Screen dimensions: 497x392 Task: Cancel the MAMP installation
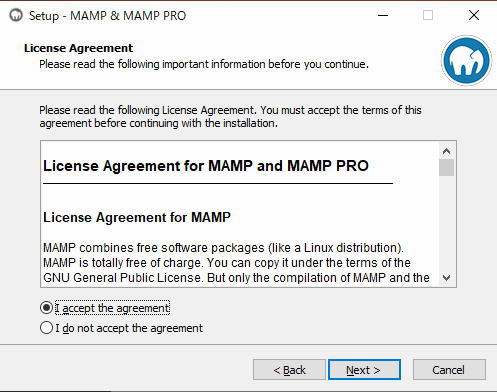point(449,370)
